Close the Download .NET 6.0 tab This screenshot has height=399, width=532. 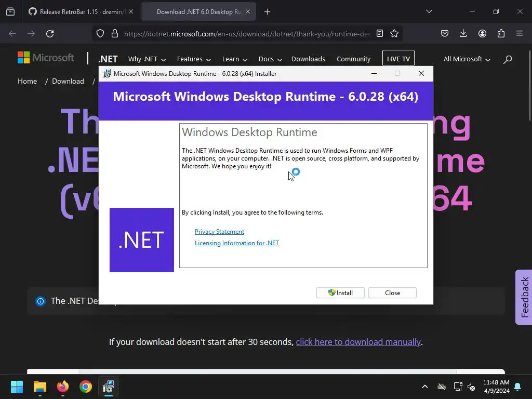pos(248,11)
